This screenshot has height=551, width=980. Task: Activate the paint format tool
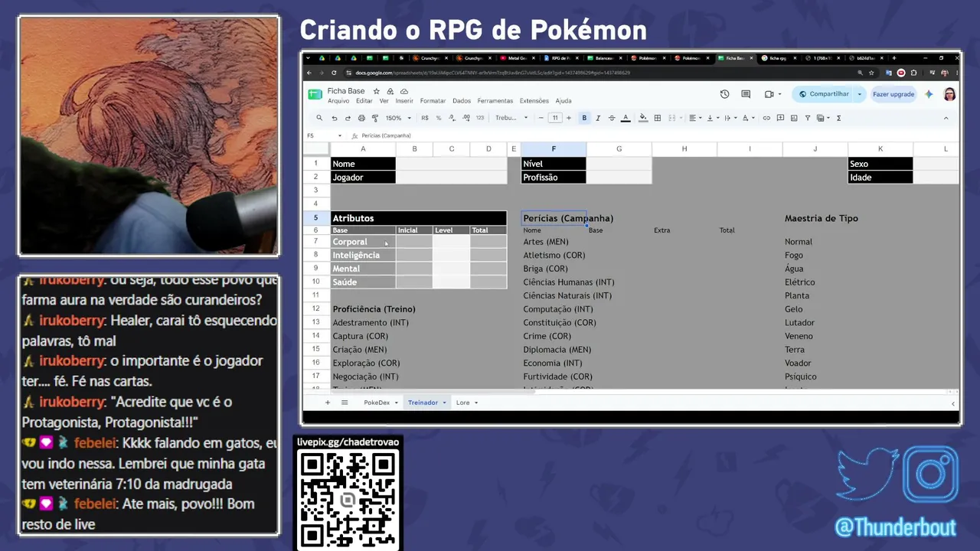point(375,118)
